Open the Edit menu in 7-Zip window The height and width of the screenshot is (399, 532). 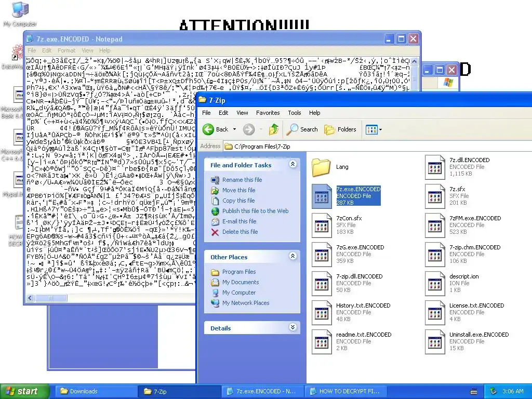pos(223,113)
